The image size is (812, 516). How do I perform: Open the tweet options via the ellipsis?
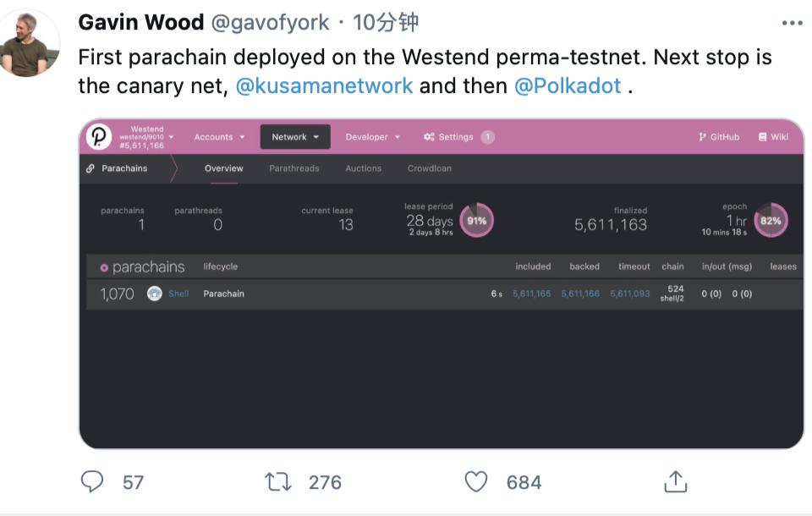[792, 24]
